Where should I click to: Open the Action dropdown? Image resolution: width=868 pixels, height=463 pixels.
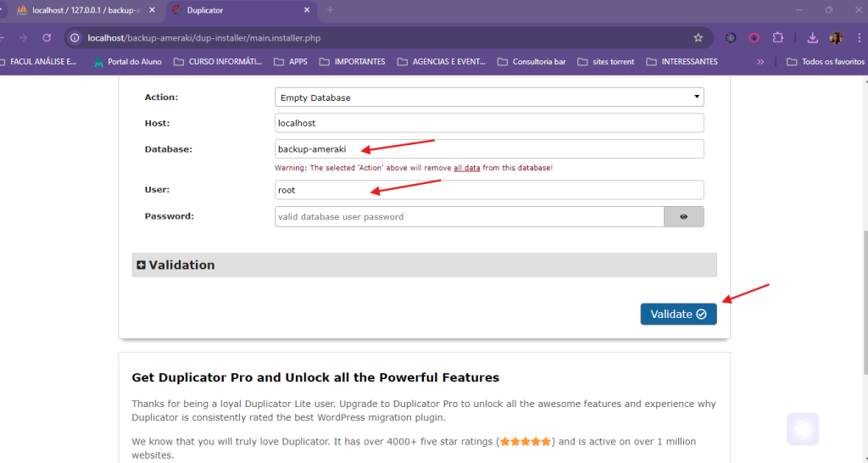click(x=489, y=98)
